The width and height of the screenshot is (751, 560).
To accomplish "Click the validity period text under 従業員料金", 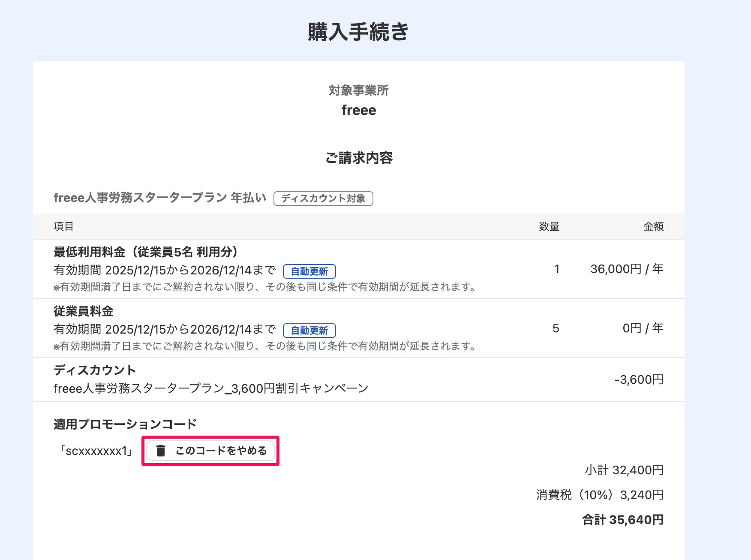I will tap(165, 329).
